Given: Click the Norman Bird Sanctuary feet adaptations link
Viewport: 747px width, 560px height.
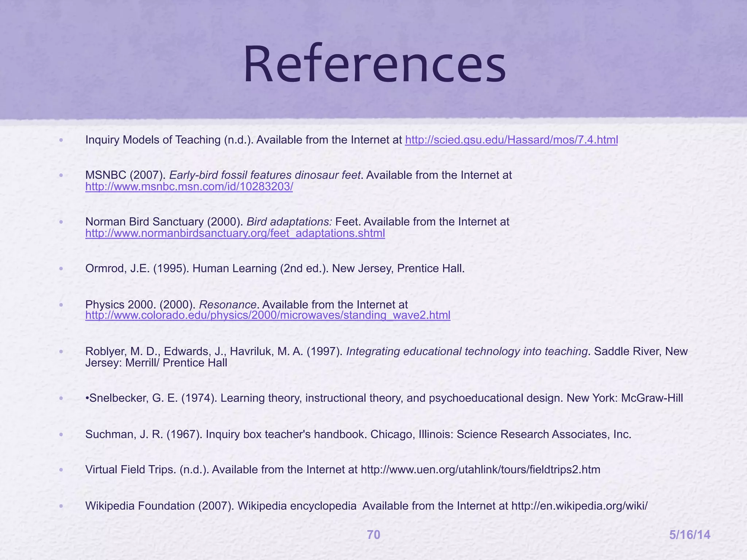Looking at the screenshot, I should (235, 233).
